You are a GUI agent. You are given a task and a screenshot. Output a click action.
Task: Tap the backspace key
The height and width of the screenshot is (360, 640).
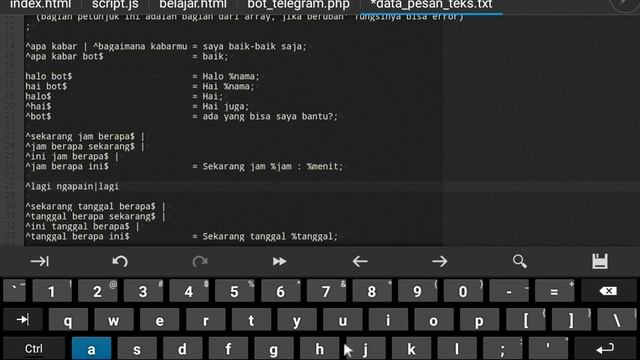tap(608, 291)
